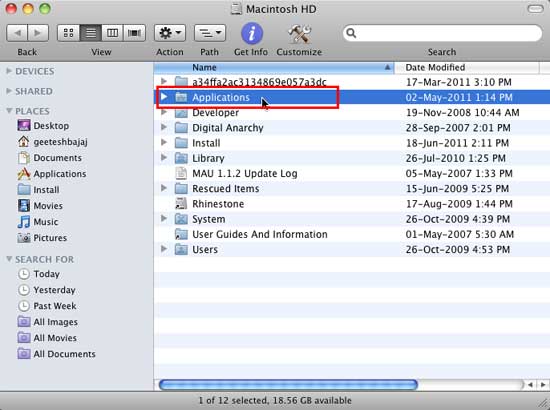Image resolution: width=550 pixels, height=410 pixels.
Task: Open Documents in the sidebar
Action: pyautogui.click(x=49, y=158)
